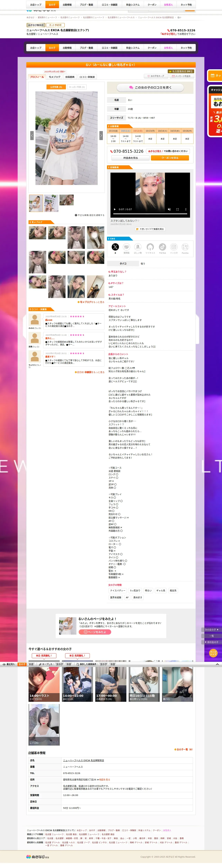222x868 pixels.
Task: Open shop name link in 店舗基本情報 table
Action: [x=83, y=760]
